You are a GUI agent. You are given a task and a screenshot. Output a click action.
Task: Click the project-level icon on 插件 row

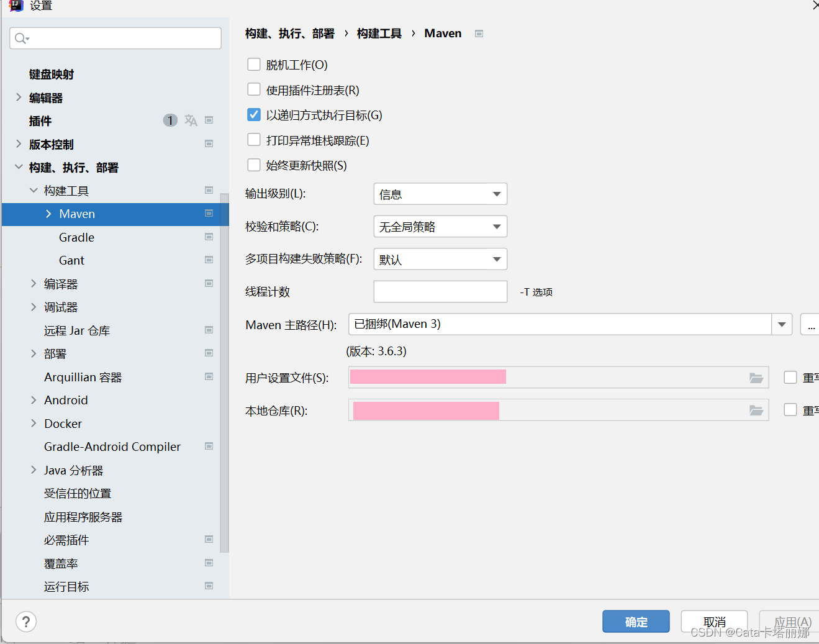pos(209,120)
